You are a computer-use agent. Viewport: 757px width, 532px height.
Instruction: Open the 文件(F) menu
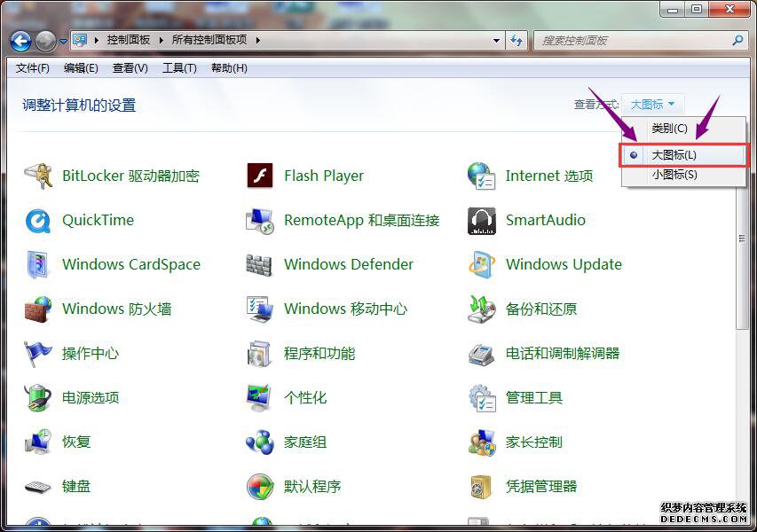point(32,68)
